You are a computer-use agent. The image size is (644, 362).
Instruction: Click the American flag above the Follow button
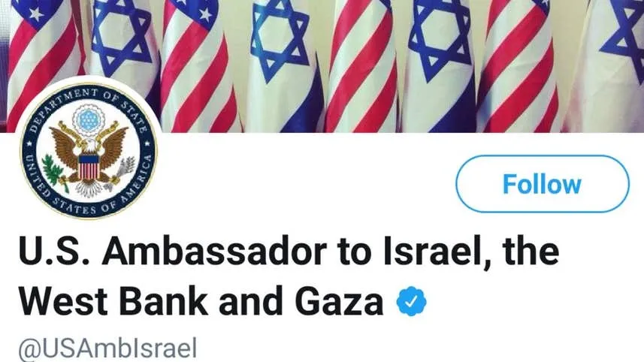(518, 65)
